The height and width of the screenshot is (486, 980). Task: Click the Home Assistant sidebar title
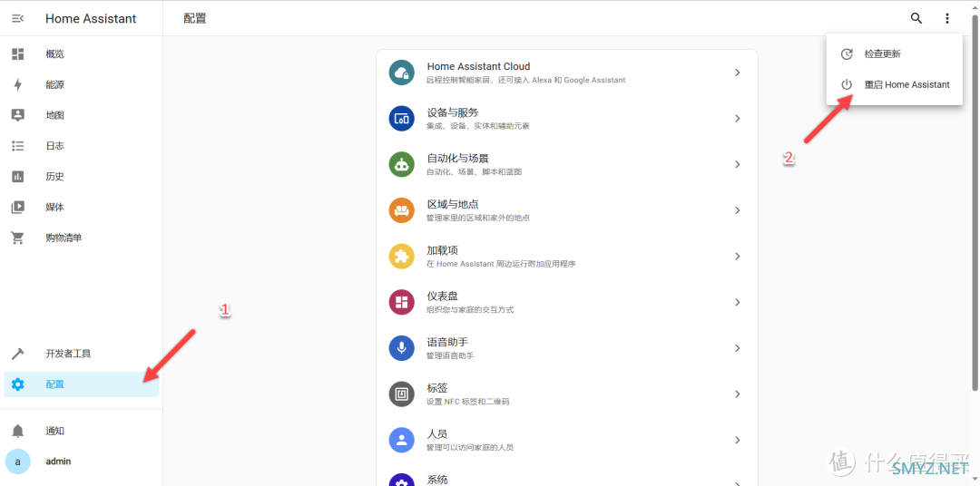click(91, 19)
